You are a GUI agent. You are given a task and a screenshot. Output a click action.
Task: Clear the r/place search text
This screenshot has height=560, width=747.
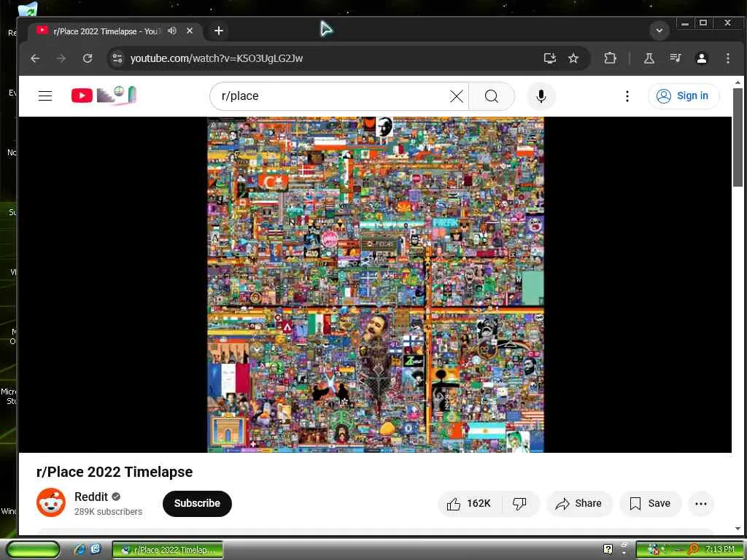456,96
